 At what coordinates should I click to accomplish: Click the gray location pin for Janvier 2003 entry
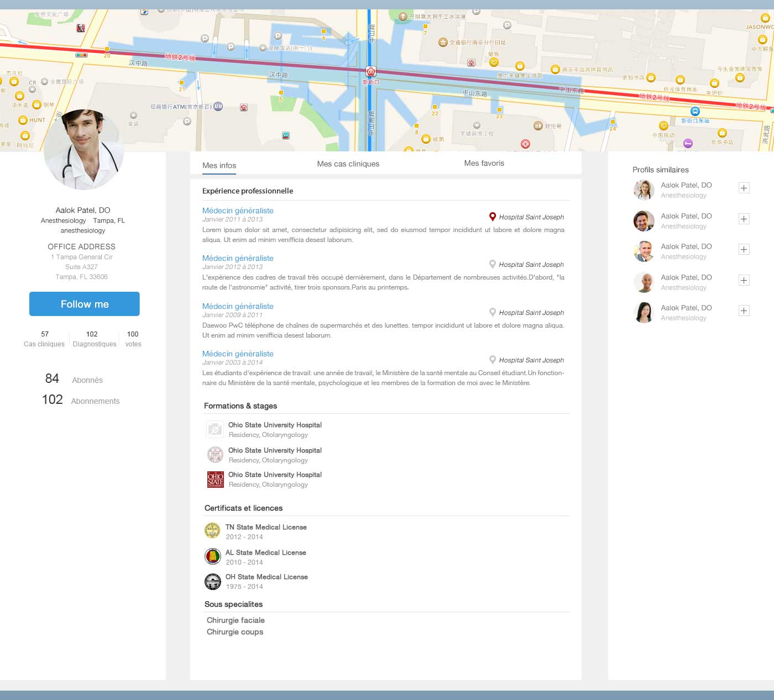(x=493, y=360)
